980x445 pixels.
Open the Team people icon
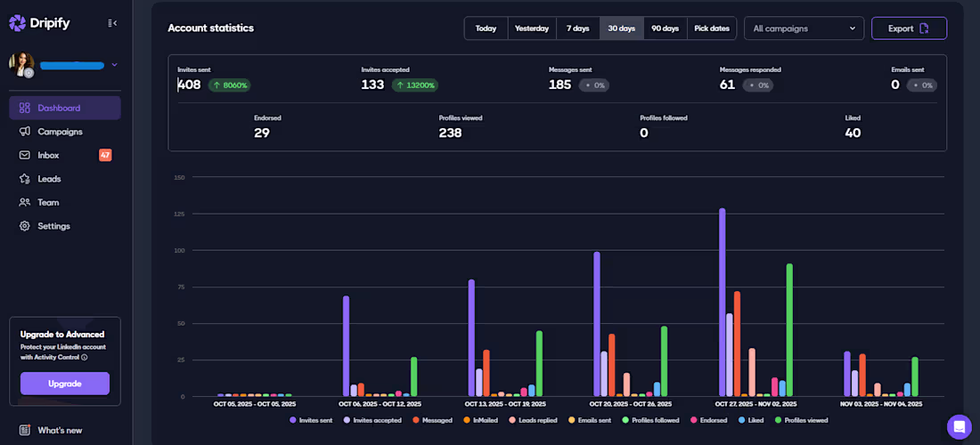pos(24,202)
